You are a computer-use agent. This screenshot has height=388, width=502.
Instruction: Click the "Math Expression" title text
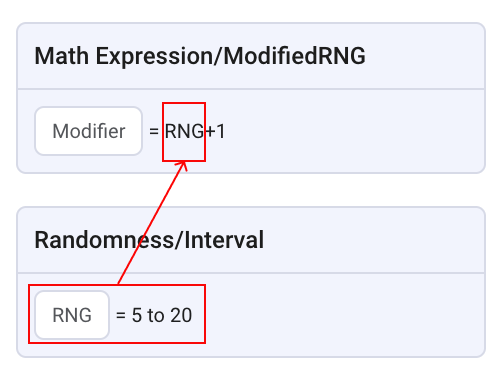click(x=124, y=56)
